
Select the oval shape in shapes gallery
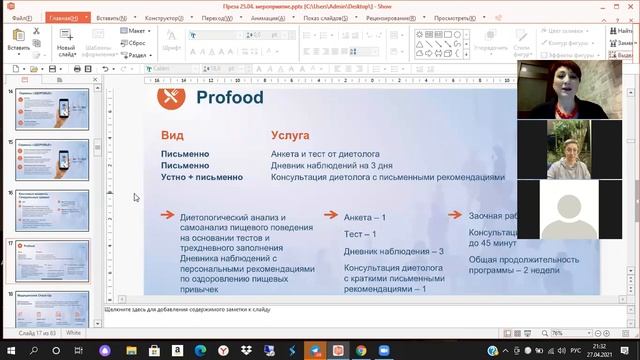tap(457, 34)
